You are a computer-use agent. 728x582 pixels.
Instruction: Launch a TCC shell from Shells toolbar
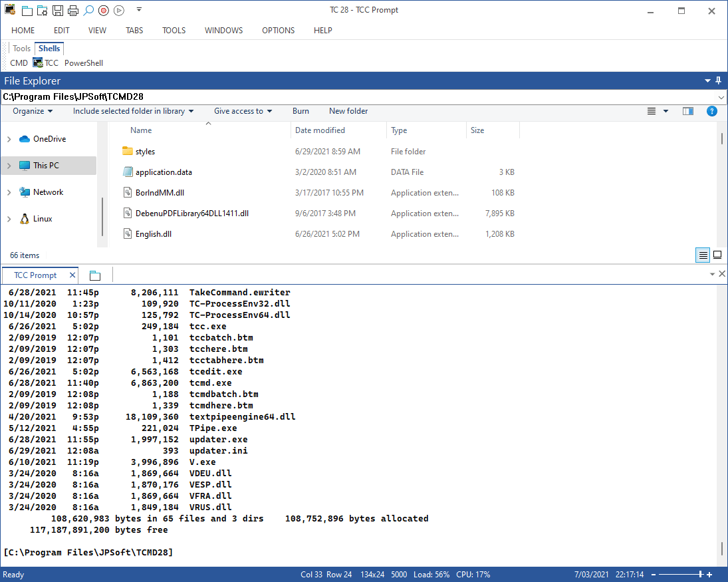45,63
